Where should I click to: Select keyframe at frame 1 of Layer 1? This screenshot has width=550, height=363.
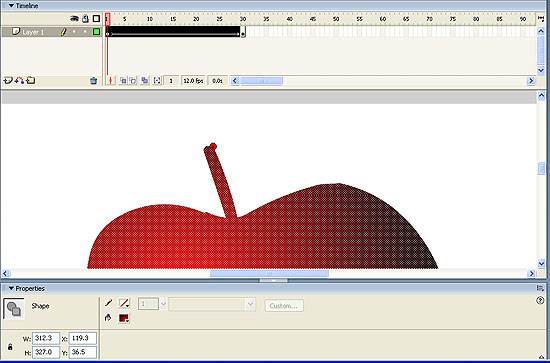pyautogui.click(x=108, y=32)
